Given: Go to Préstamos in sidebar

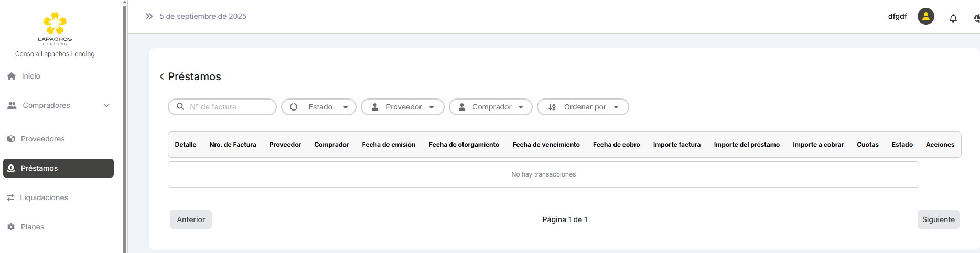Looking at the screenshot, I should pos(58,168).
